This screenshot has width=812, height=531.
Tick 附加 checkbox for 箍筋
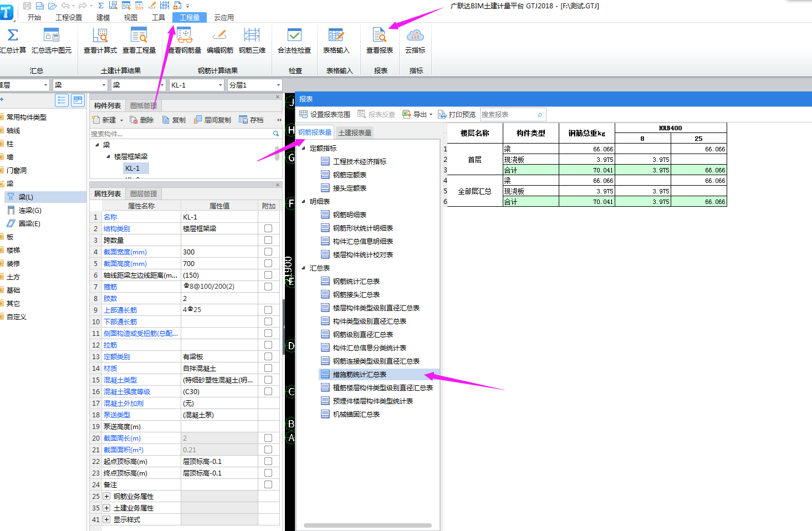268,287
